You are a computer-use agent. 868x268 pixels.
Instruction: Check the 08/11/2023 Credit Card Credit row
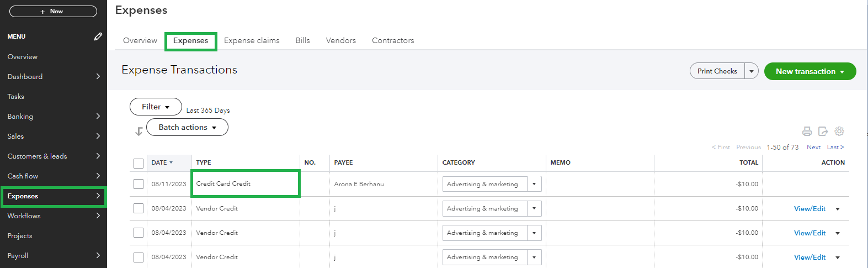coord(139,184)
